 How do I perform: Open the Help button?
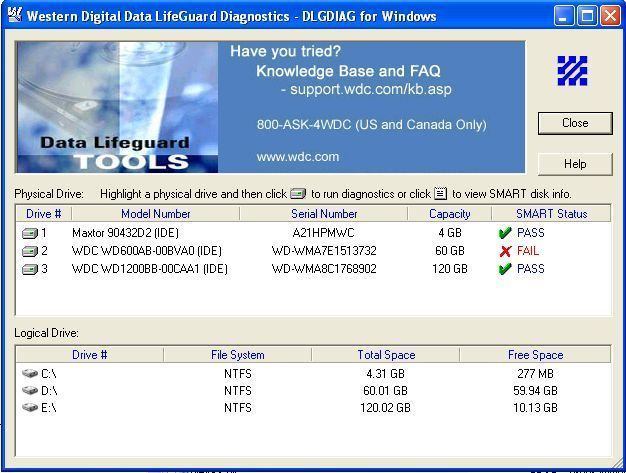[575, 164]
